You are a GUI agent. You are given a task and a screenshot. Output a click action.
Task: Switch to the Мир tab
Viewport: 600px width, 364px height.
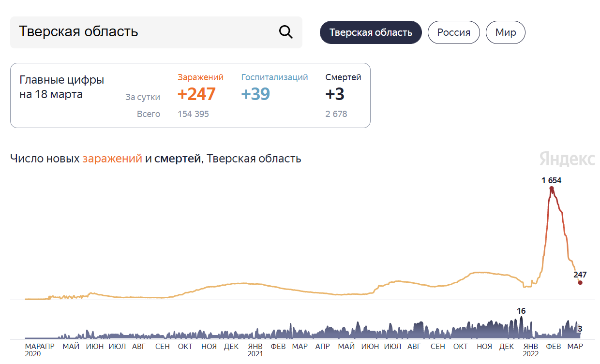(505, 32)
